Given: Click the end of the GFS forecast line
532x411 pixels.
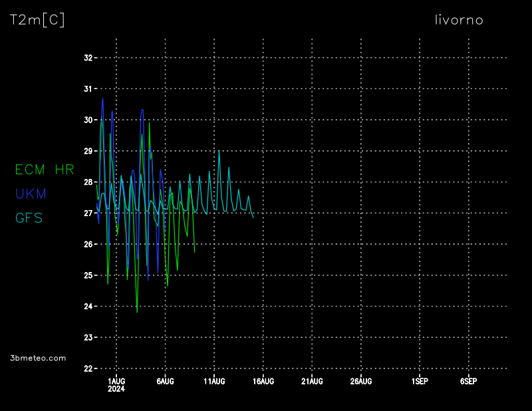Looking at the screenshot, I should 253,217.
